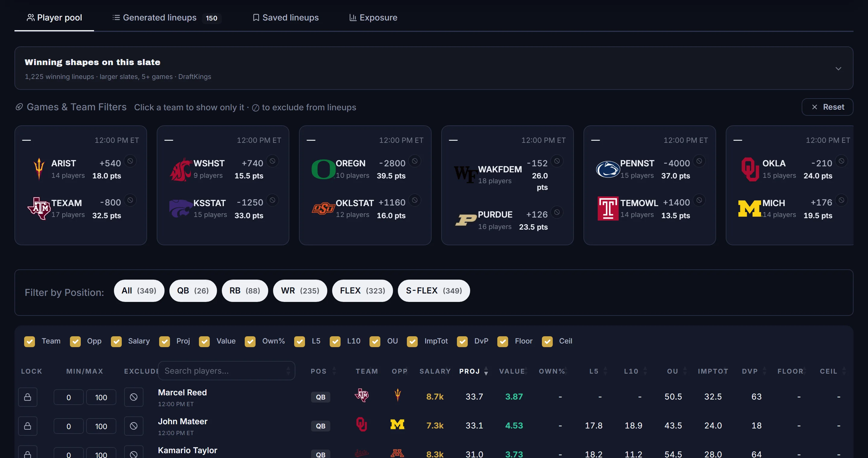Select John Mateer's 4.53 value cell
The image size is (868, 458).
[514, 426]
